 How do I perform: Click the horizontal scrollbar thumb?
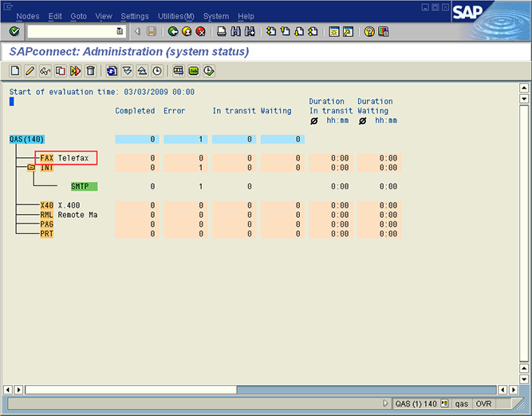point(131,390)
